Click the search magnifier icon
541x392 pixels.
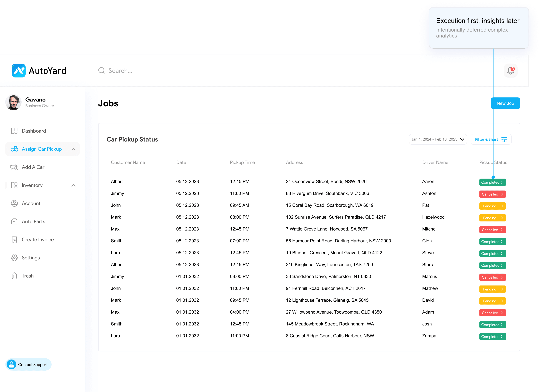click(x=102, y=71)
